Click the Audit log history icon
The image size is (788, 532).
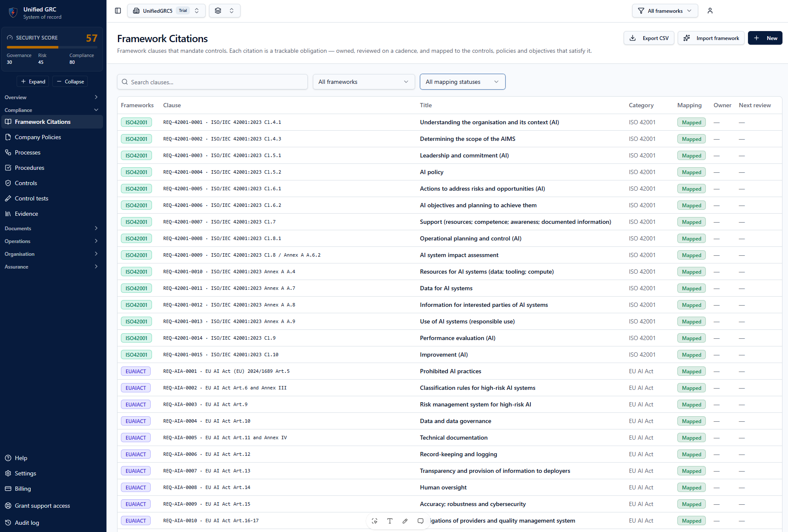point(8,523)
